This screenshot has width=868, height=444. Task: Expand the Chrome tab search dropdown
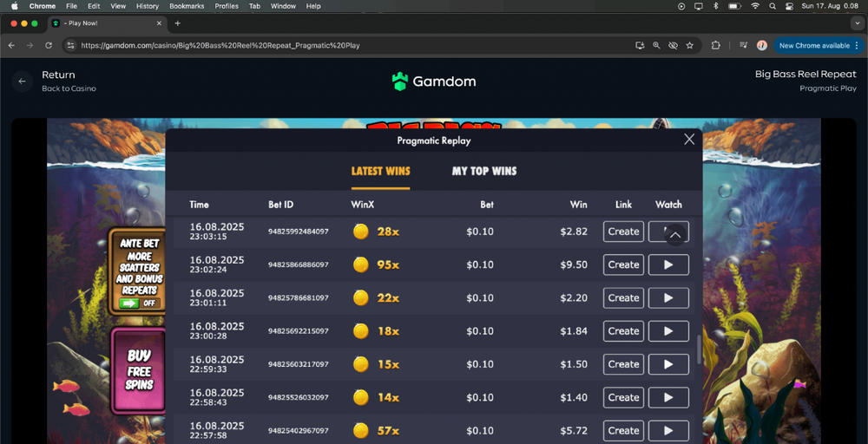click(857, 23)
